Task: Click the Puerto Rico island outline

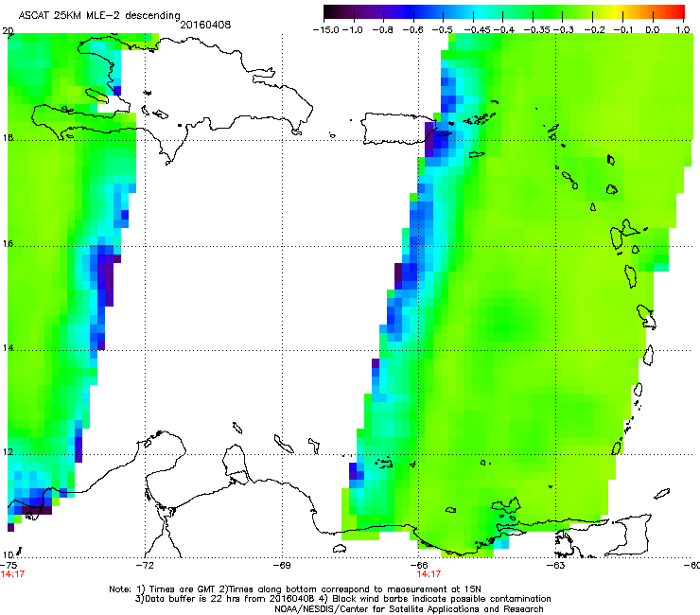Action: point(397,129)
